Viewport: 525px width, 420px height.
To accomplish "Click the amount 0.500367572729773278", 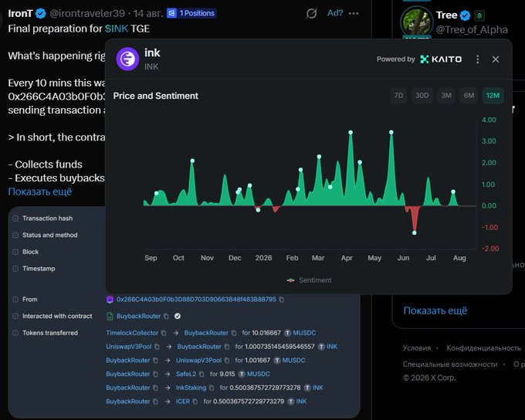I will tap(265, 388).
